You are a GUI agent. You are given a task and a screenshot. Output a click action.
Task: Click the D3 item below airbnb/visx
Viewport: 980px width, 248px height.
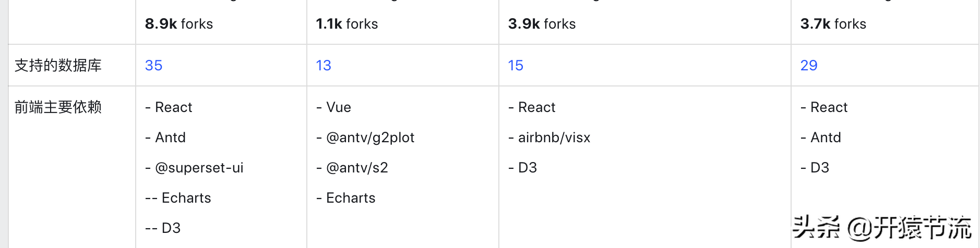coord(527,168)
